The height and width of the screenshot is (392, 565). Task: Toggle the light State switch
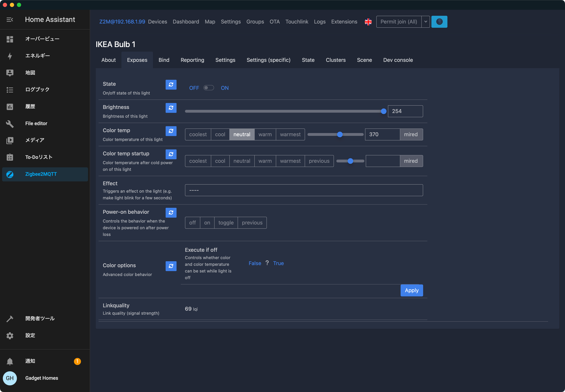coord(209,88)
